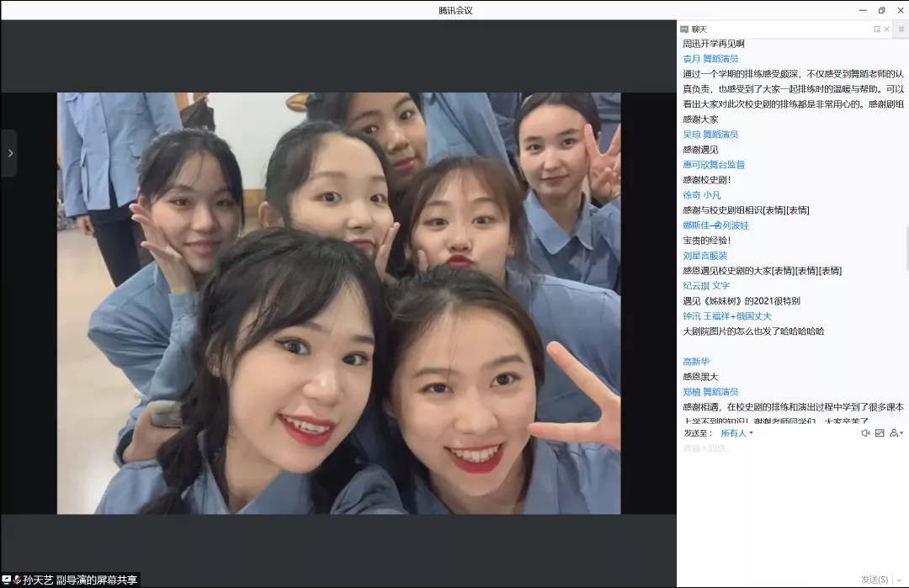The width and height of the screenshot is (909, 588).
Task: Click the speaker notification icon in chat
Action: tap(865, 433)
